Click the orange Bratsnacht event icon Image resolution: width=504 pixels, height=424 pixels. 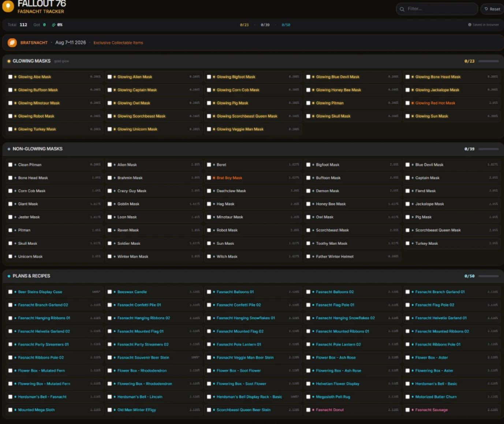[12, 43]
